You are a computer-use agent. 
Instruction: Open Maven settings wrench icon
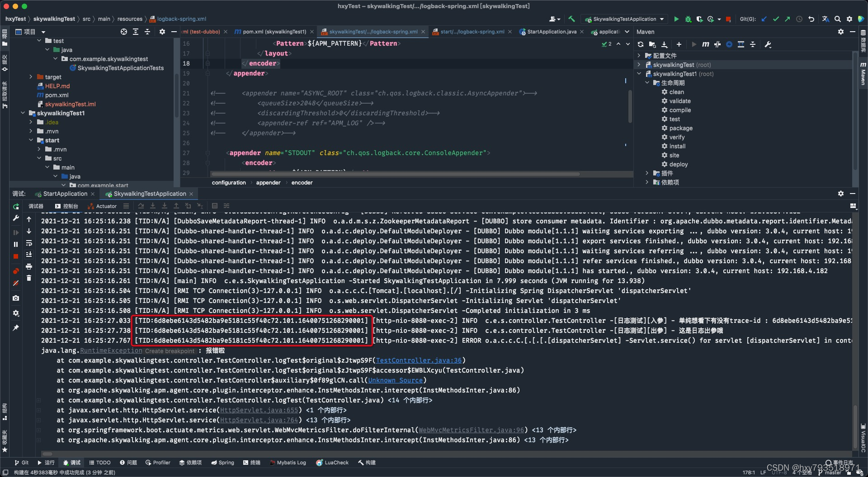point(768,44)
